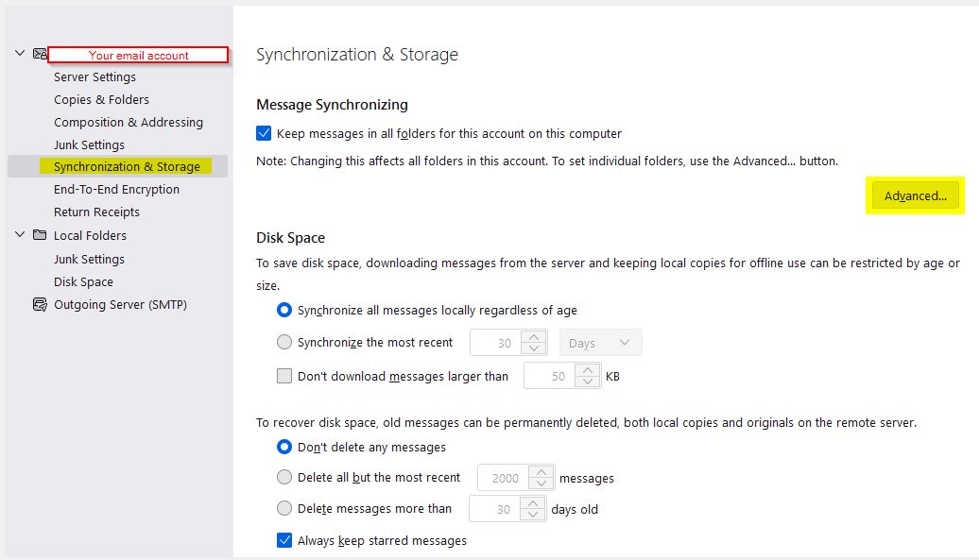This screenshot has width=979, height=560.
Task: Click the Your email account name
Action: coord(138,55)
